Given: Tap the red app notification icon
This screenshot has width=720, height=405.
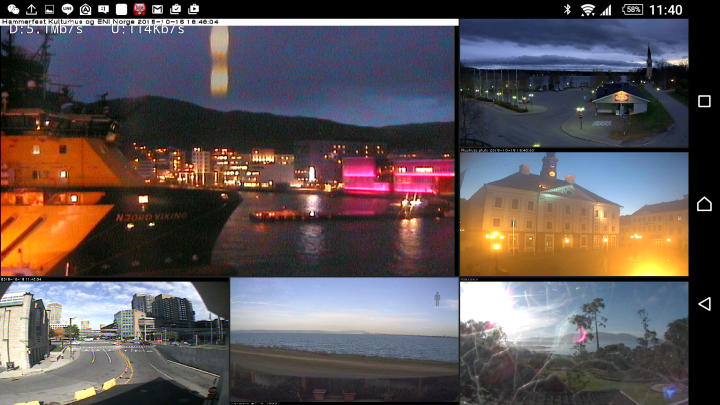Looking at the screenshot, I should point(139,9).
